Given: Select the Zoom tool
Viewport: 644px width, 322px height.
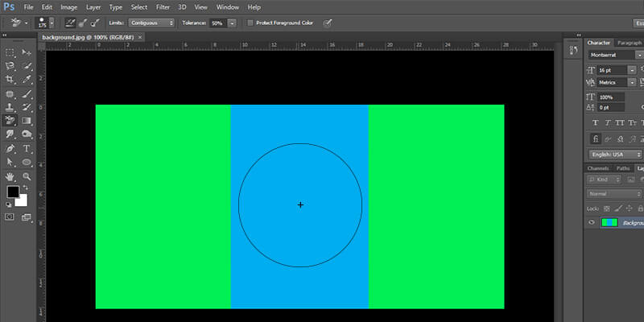Looking at the screenshot, I should [27, 176].
